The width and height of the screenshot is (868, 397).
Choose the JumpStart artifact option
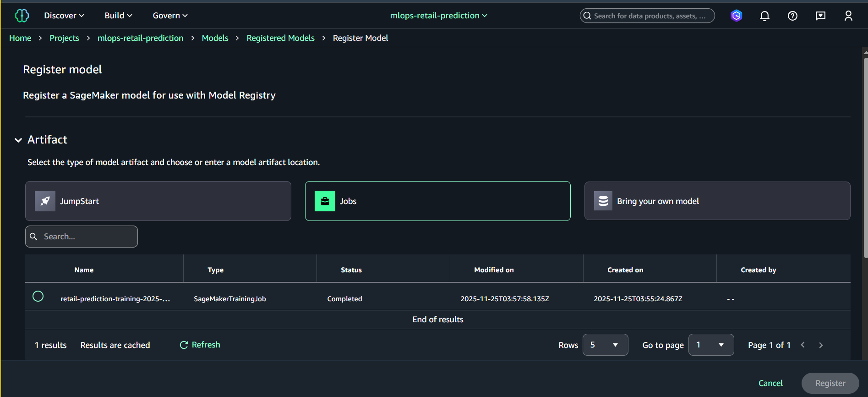click(158, 201)
